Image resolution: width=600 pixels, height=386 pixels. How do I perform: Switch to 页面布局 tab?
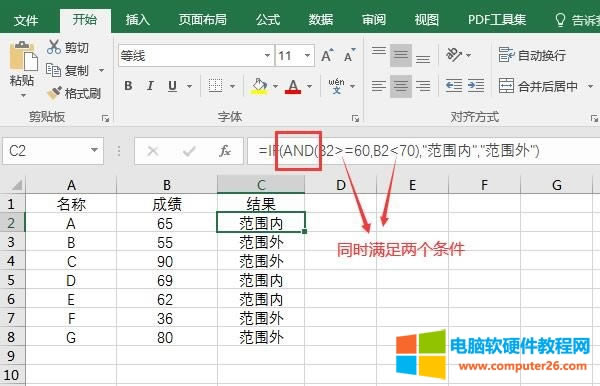(202, 20)
